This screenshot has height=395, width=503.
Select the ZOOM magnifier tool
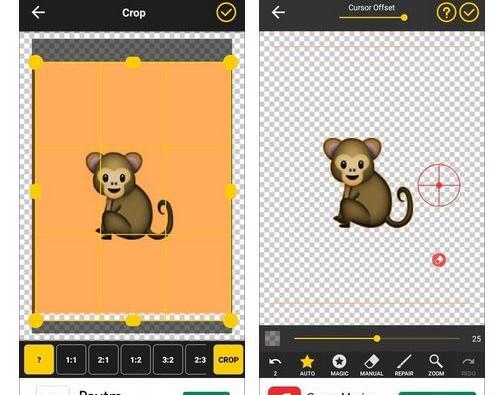pos(436,365)
